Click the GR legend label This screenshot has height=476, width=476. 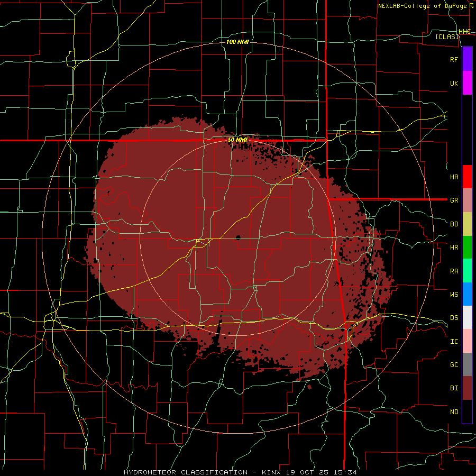tap(454, 200)
